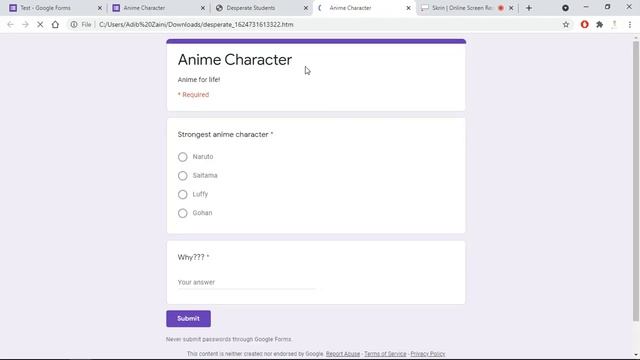Select the Naruto radio option
Image resolution: width=640 pixels, height=360 pixels.
point(182,157)
